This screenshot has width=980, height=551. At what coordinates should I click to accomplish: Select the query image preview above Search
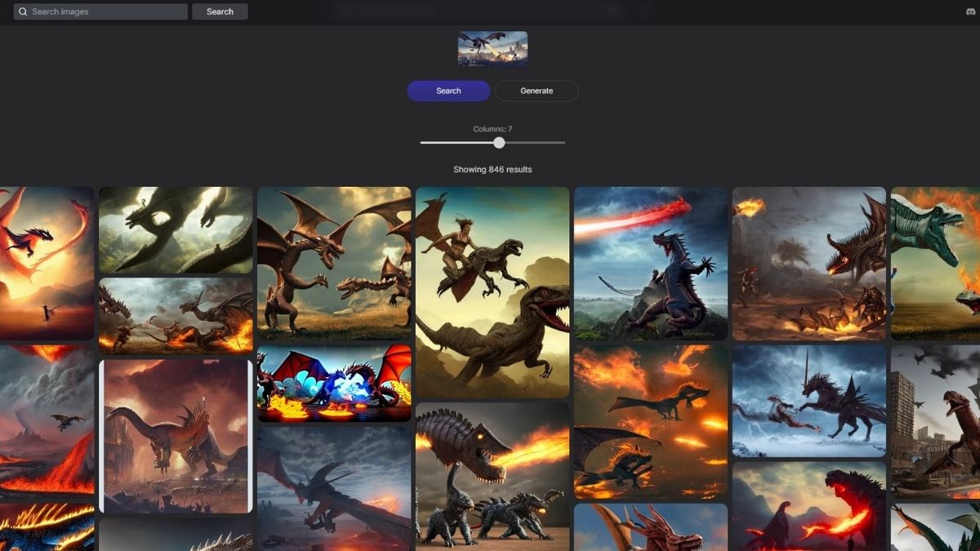click(x=492, y=48)
